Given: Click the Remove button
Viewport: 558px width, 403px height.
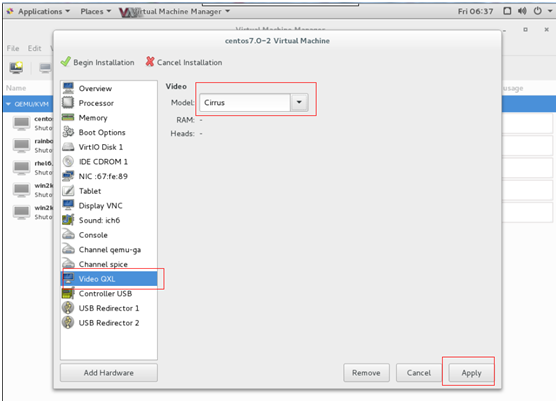Looking at the screenshot, I should (366, 373).
